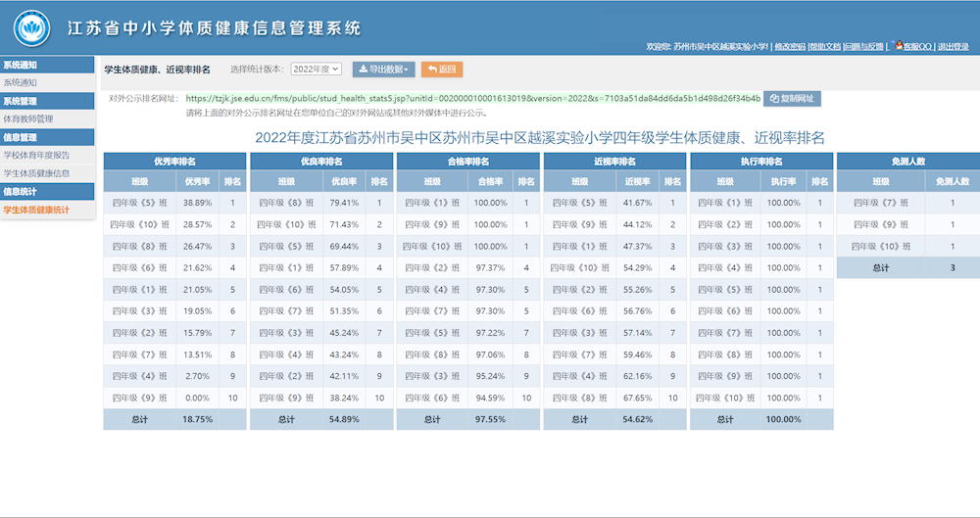Screen dimensions: 980x518
Task: Click the 57.89% good rate cell
Action: 344,267
